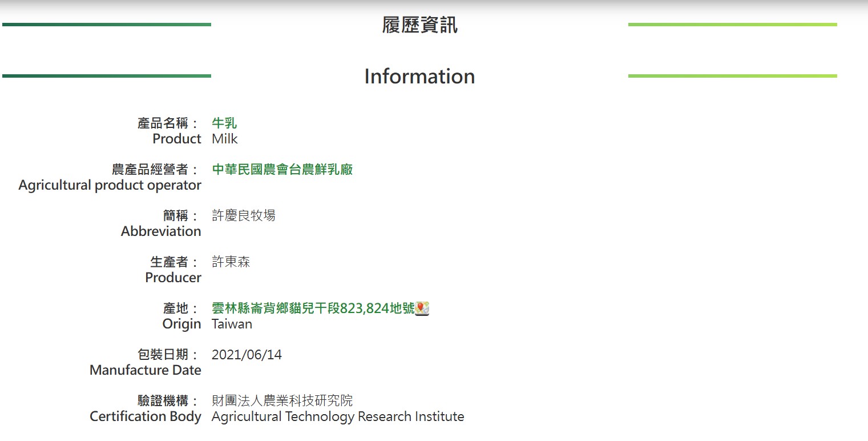Click the 雲林縣崙背鄉貓兒干段 origin address link

pyautogui.click(x=313, y=308)
